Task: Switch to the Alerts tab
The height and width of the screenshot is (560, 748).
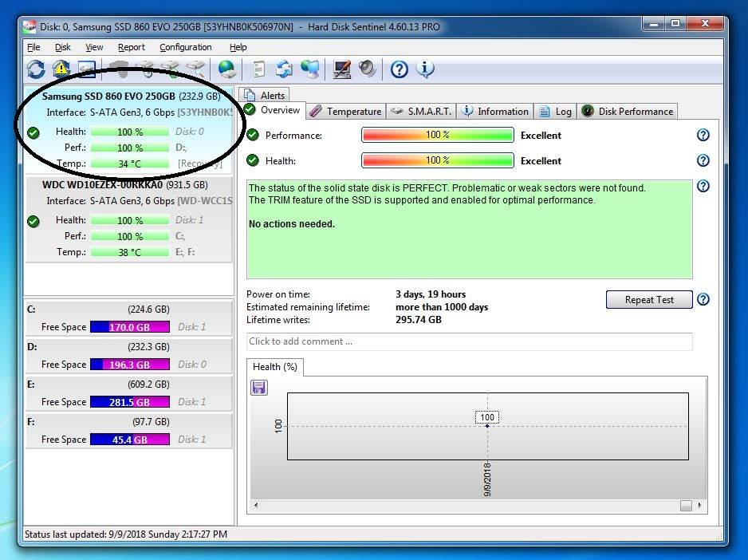Action: pyautogui.click(x=264, y=95)
